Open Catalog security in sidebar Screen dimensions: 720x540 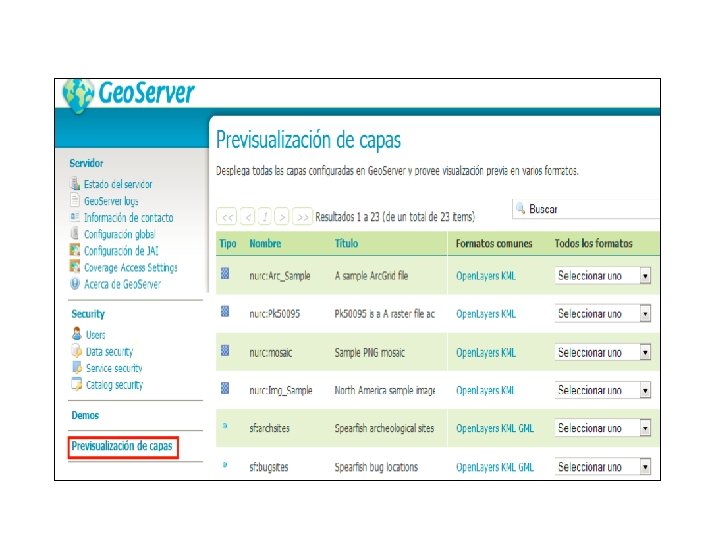[115, 385]
